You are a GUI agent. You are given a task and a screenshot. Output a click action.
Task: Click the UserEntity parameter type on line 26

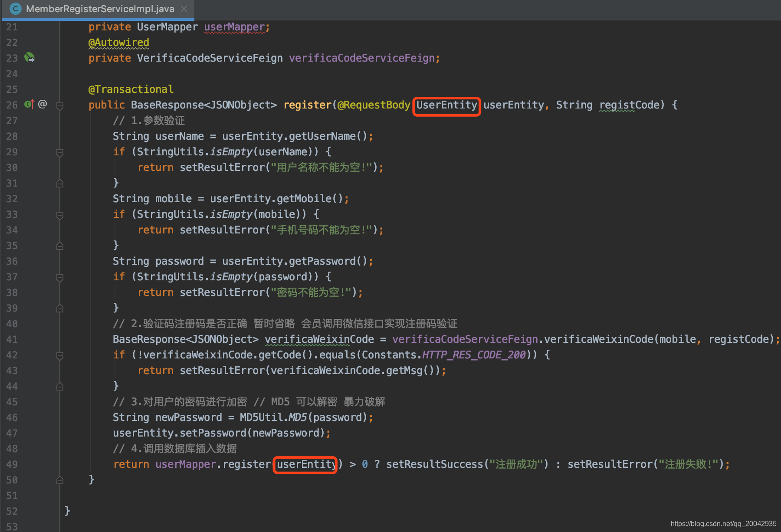[x=447, y=105]
